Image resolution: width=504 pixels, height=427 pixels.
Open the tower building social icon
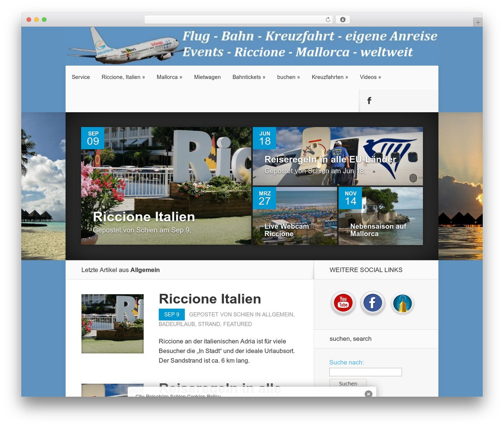pos(402,304)
